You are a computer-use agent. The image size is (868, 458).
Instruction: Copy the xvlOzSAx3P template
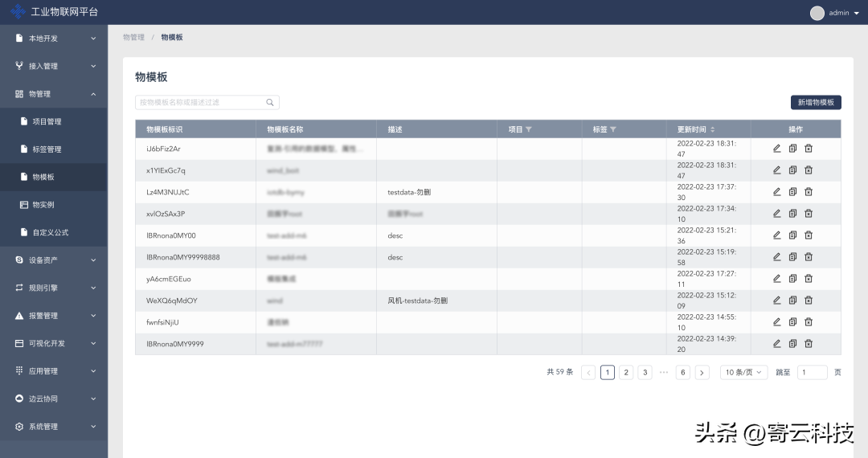(792, 214)
